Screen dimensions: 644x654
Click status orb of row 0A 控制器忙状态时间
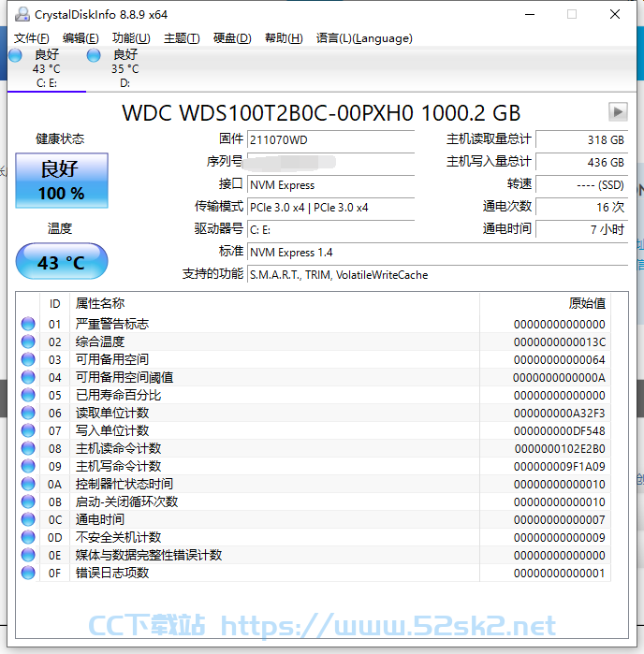[28, 484]
